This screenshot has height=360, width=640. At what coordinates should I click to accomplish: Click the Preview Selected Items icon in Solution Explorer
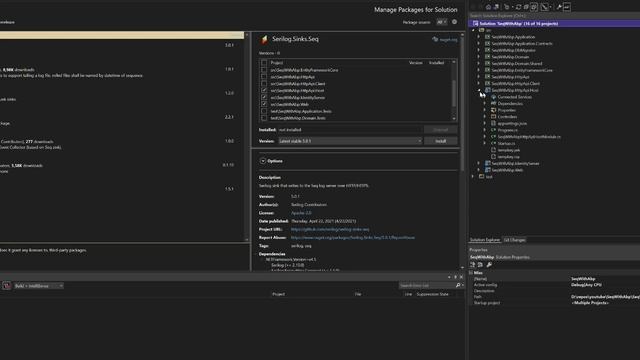567,7
